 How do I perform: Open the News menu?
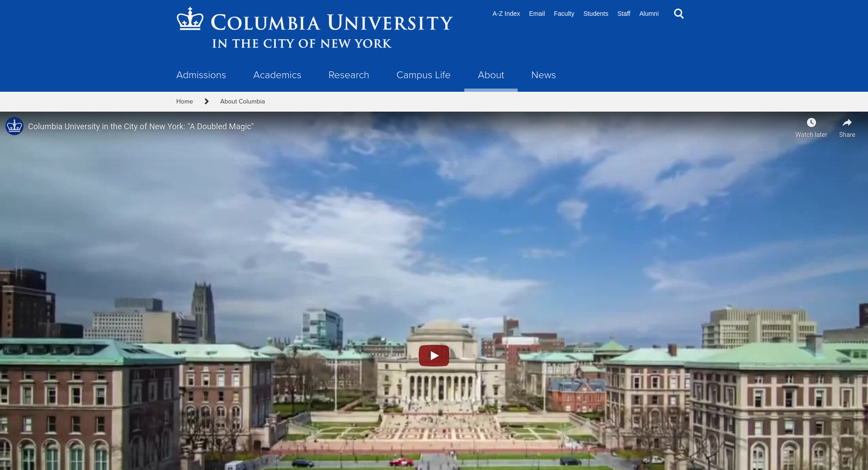click(x=543, y=75)
